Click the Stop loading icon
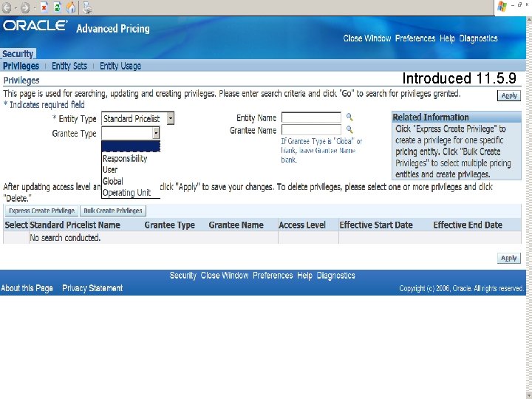Screen dimensions: 532x399 [44, 7]
